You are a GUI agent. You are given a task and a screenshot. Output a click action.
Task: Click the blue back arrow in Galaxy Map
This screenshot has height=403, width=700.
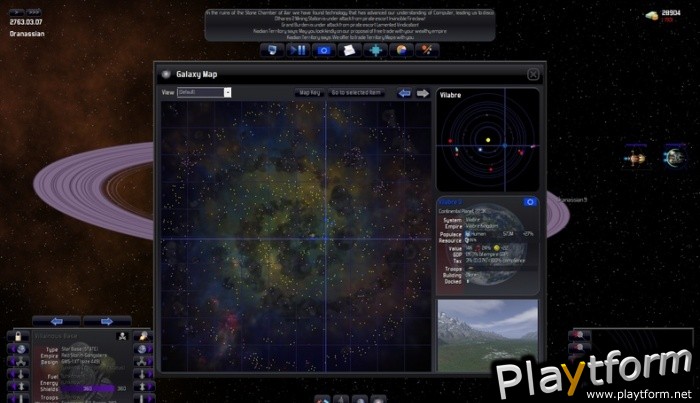click(x=404, y=93)
